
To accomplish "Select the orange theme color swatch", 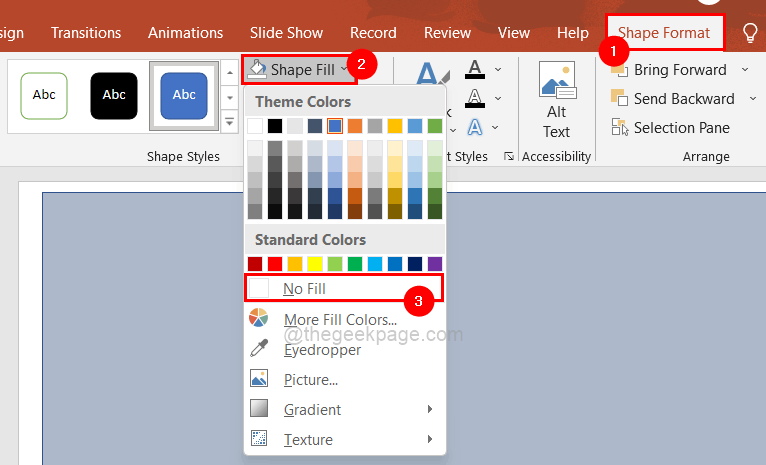I will pyautogui.click(x=355, y=126).
